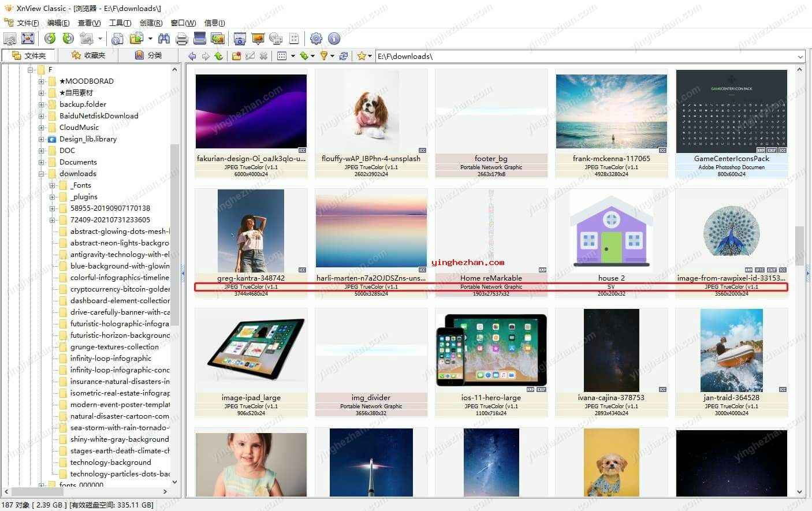This screenshot has width=812, height=511.
Task: Click the rotate left green icon
Action: coord(50,39)
